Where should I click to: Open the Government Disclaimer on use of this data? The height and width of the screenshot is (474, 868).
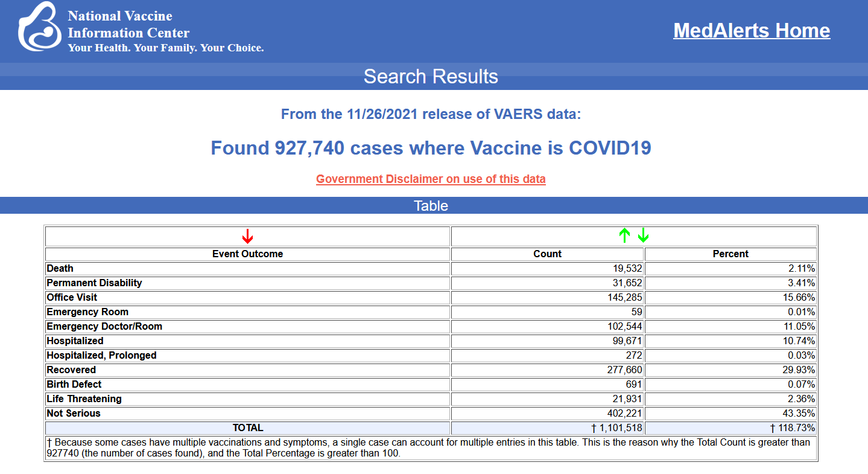pos(431,179)
